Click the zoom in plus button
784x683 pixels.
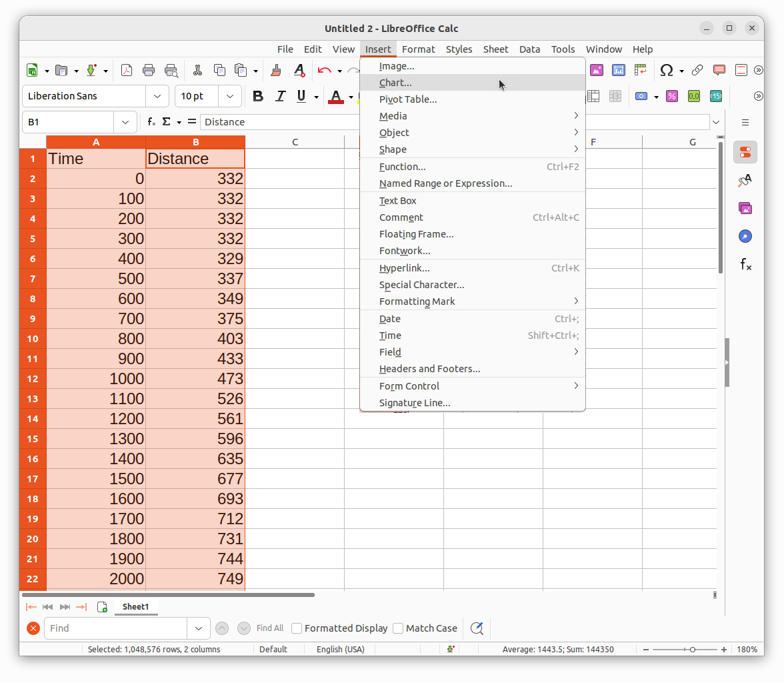pyautogui.click(x=723, y=650)
